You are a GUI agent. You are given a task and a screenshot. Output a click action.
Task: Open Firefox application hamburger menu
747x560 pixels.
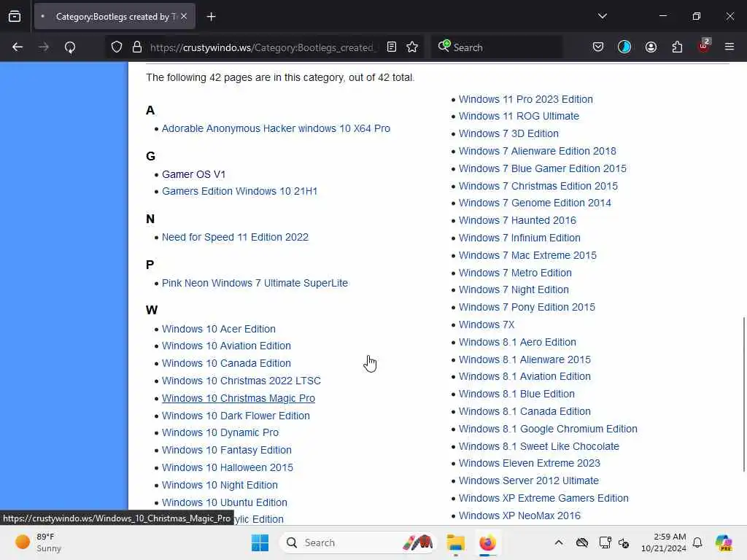coord(729,47)
